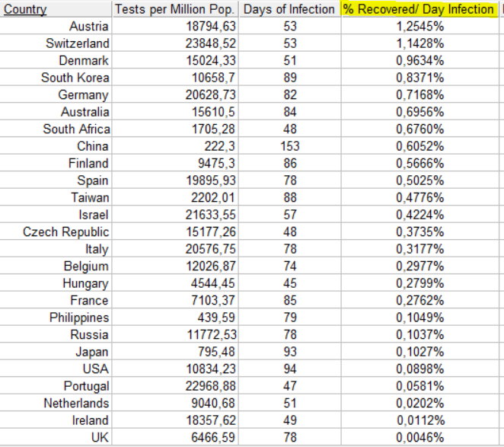Click UK's recovery rate 0,0046%

point(420,437)
